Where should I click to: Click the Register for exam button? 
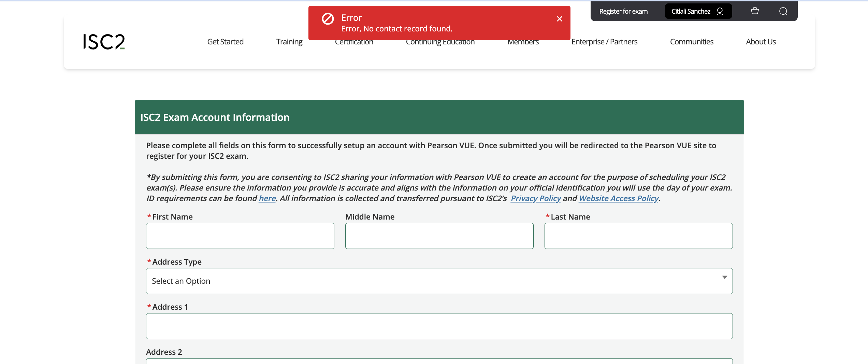(623, 11)
